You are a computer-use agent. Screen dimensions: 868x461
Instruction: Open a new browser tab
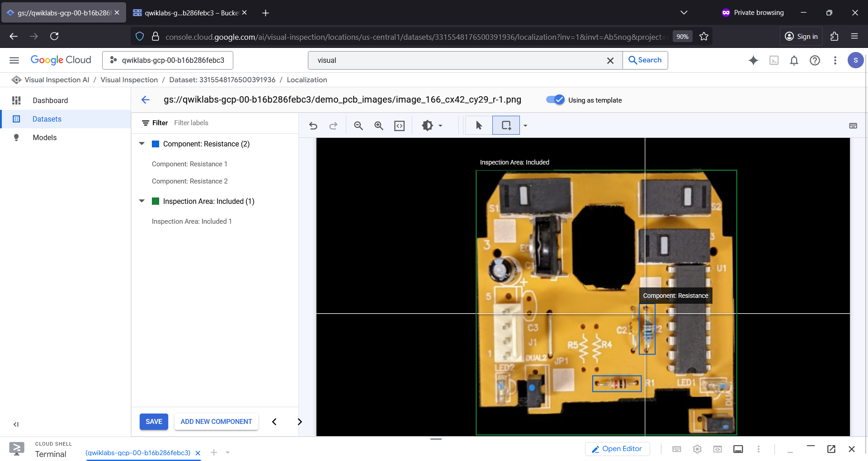(266, 13)
